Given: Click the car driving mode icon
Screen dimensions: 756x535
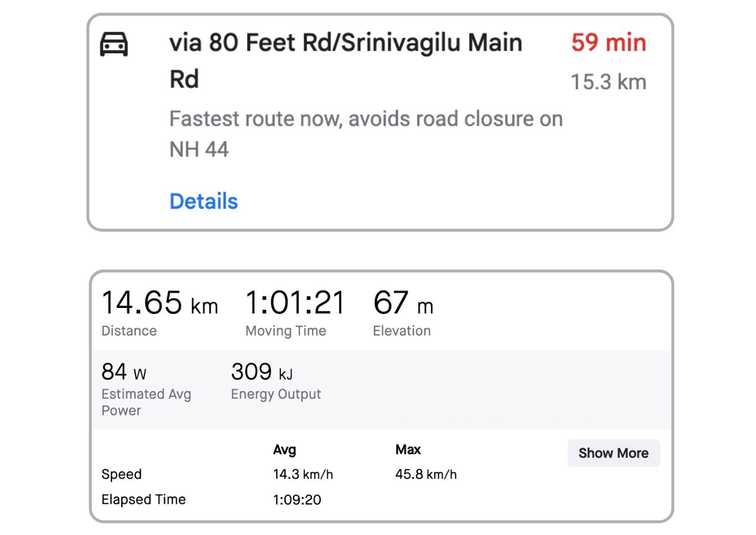Looking at the screenshot, I should (114, 44).
